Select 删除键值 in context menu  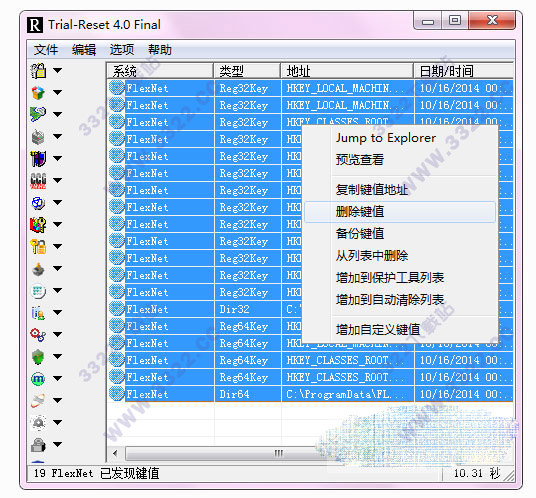pos(400,212)
